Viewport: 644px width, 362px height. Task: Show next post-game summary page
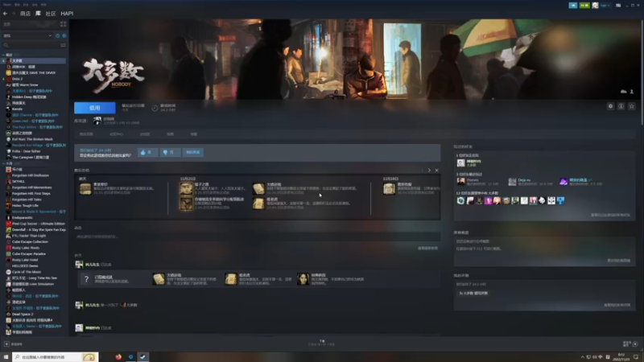pos(429,171)
